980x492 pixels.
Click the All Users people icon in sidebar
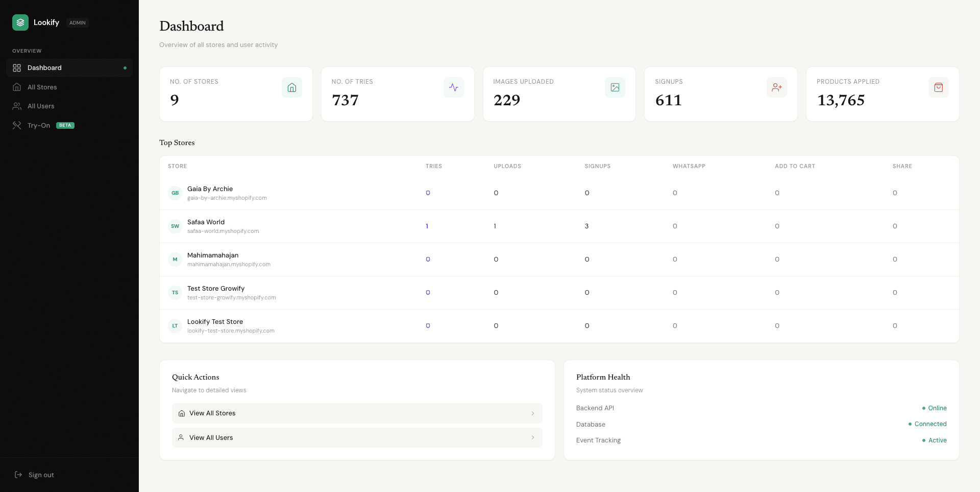(x=17, y=106)
